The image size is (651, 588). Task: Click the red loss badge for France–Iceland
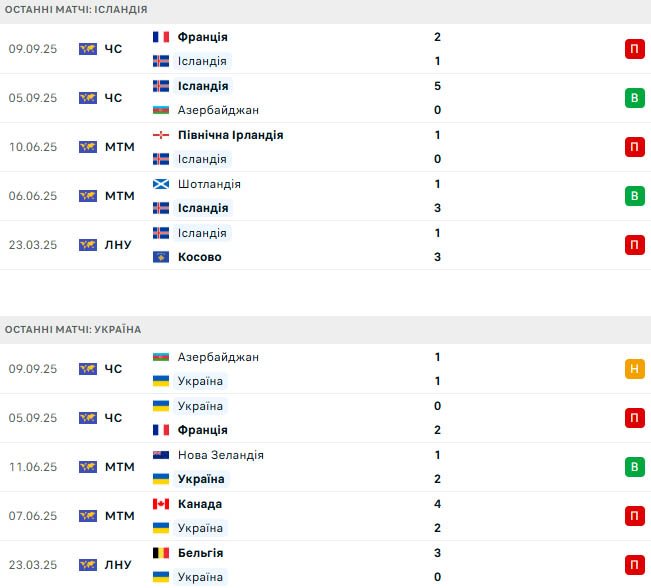click(634, 49)
